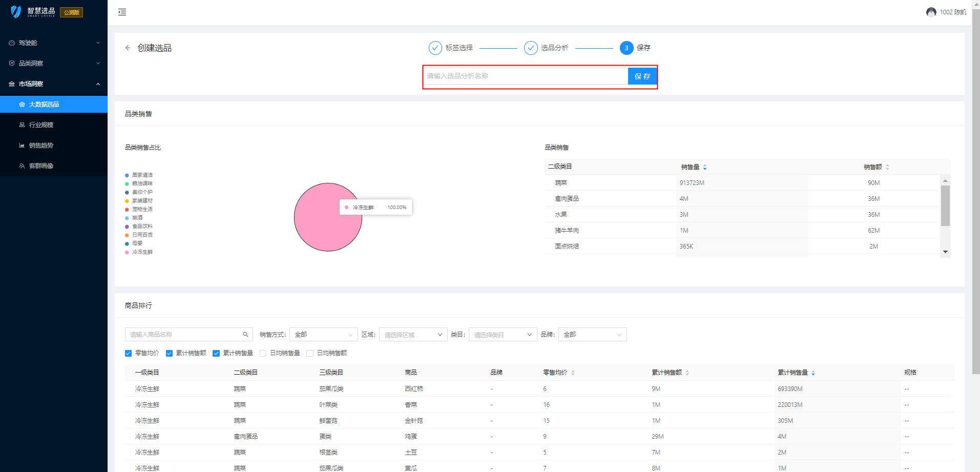Viewport: 980px width, 472px height.
Task: Open the 品牌 dropdown
Action: (592, 335)
